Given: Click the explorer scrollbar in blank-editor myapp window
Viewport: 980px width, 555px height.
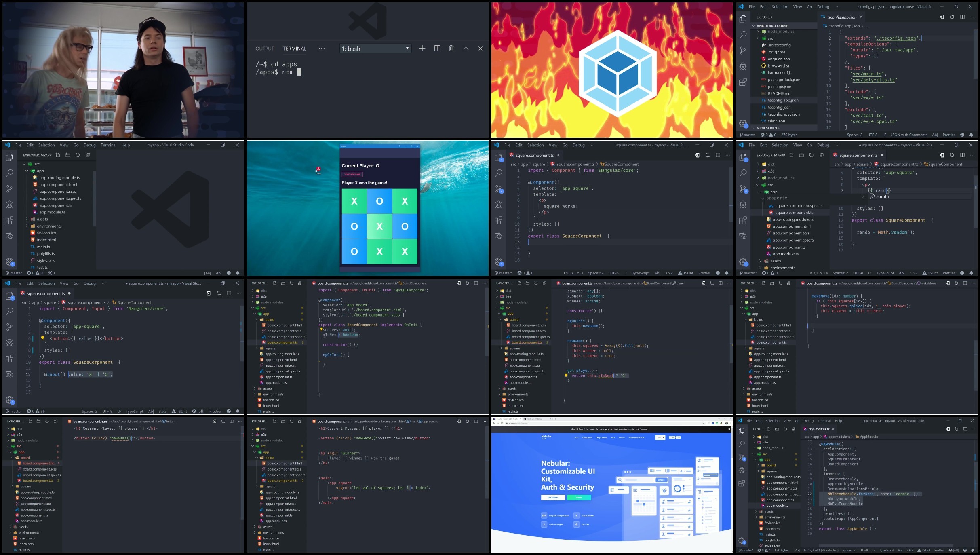Looking at the screenshot, I should (x=95, y=198).
